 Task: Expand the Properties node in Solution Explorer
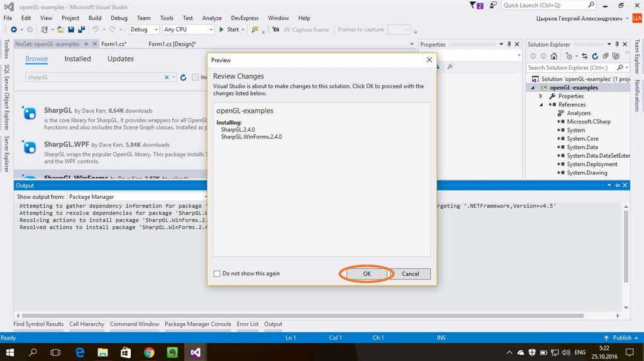(541, 96)
